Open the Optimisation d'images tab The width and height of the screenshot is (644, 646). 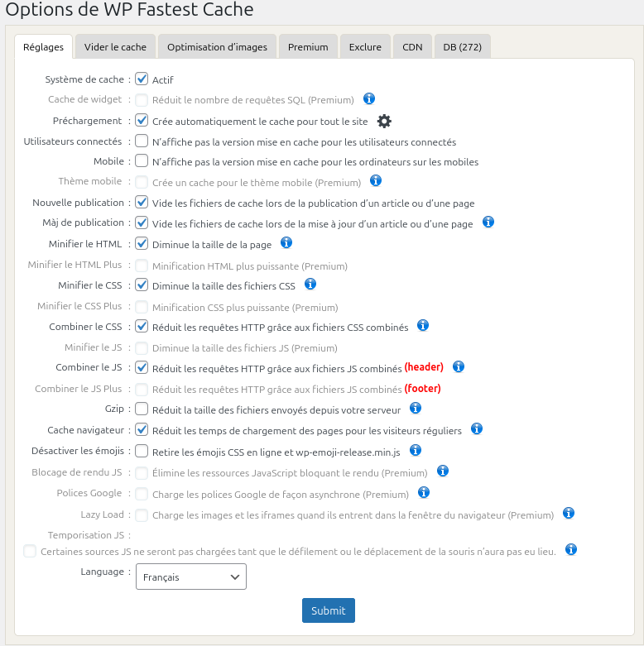point(217,47)
